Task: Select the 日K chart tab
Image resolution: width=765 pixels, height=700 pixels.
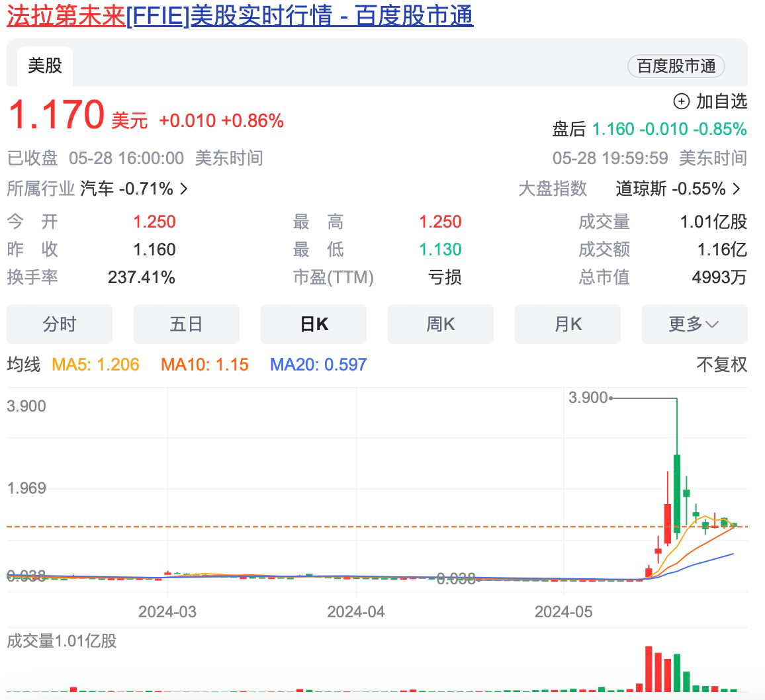Action: pos(314,324)
